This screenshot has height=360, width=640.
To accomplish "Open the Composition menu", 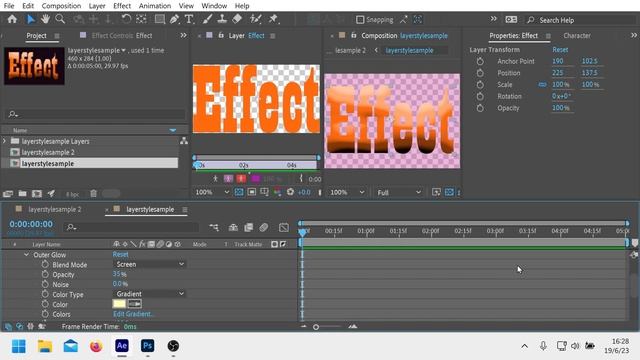I will [x=61, y=6].
